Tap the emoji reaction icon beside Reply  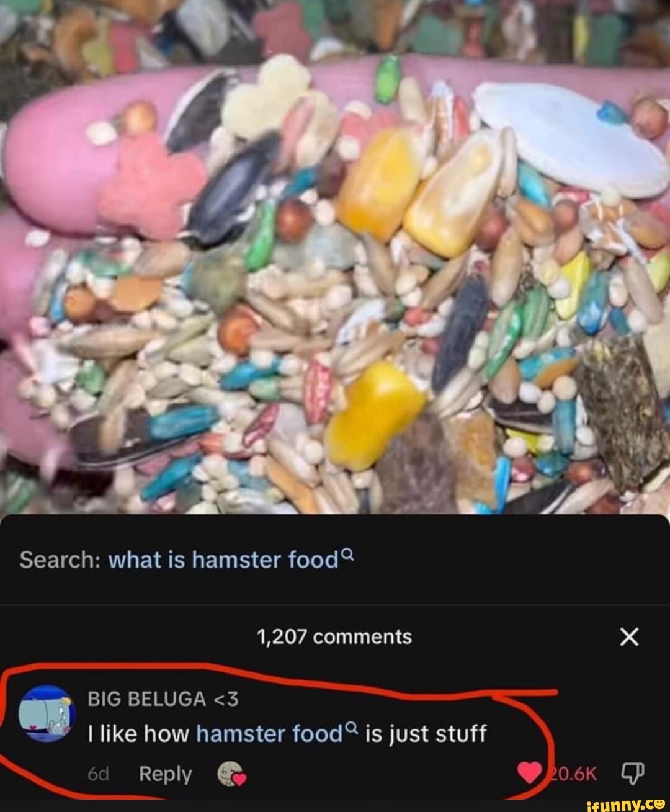(x=231, y=774)
